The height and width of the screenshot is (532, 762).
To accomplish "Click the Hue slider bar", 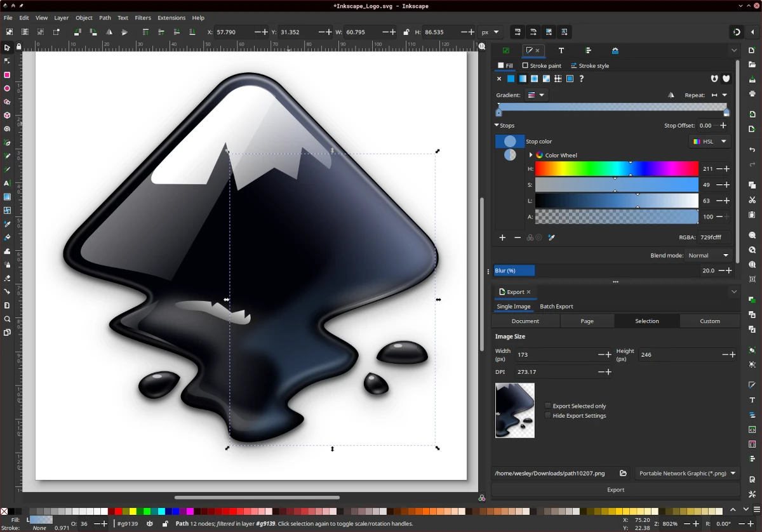I will pyautogui.click(x=617, y=169).
